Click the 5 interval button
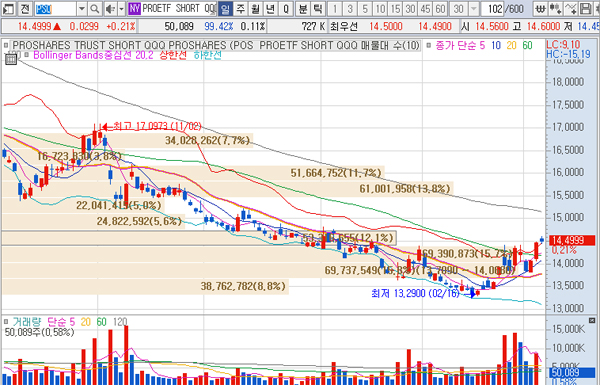The width and height of the screenshot is (600, 385). 365,8
